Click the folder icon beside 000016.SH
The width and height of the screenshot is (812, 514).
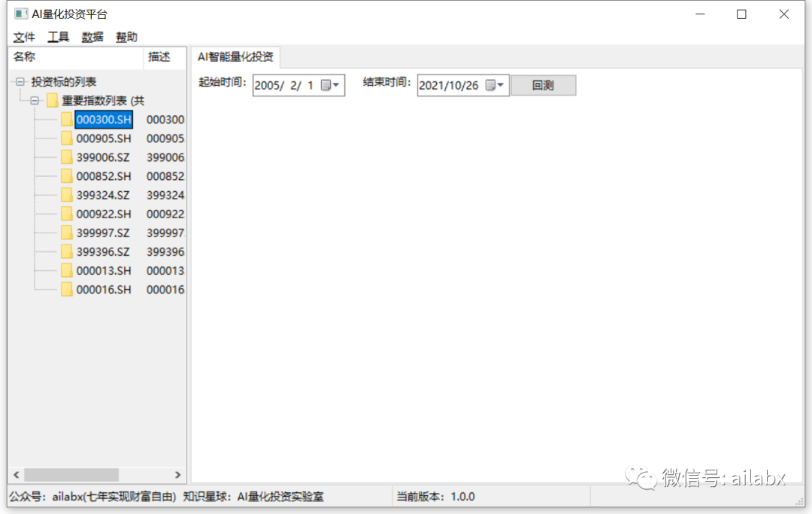[67, 289]
